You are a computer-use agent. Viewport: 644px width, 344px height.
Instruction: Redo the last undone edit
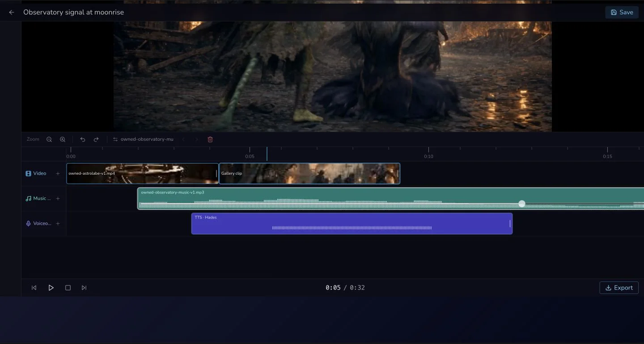[96, 139]
